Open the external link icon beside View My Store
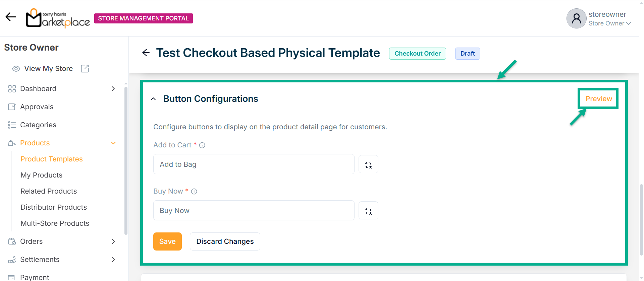The width and height of the screenshot is (644, 281). (85, 69)
